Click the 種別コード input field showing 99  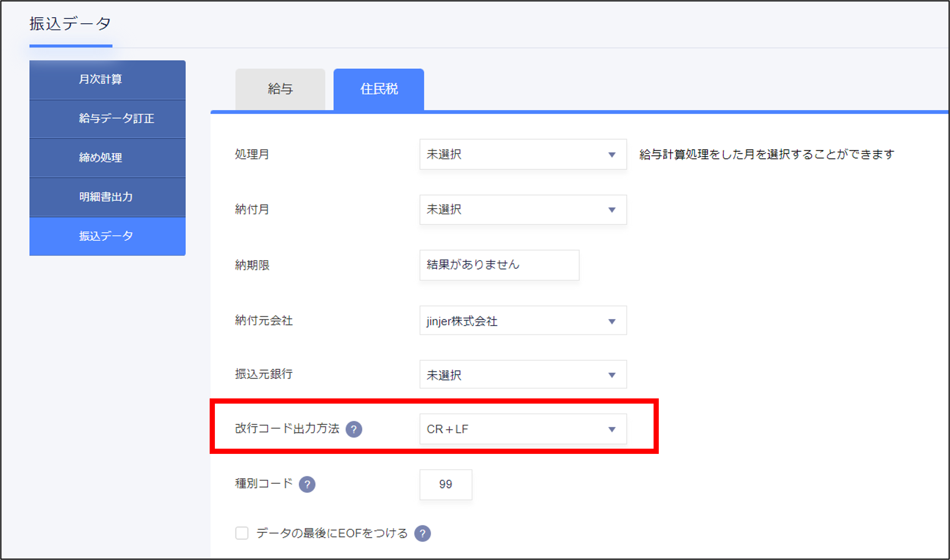pos(445,484)
